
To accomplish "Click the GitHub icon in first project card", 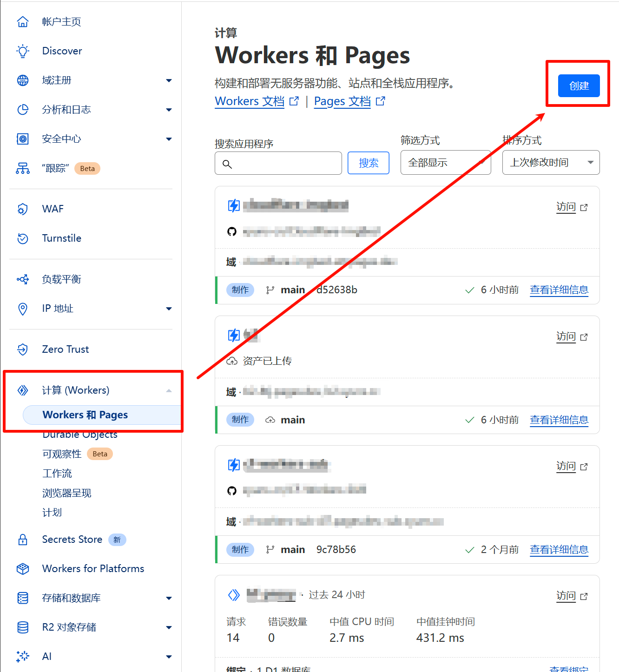I will click(232, 231).
